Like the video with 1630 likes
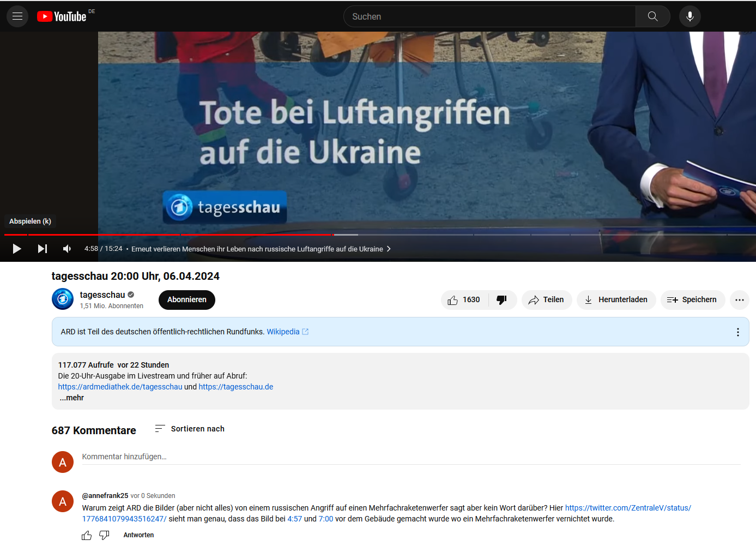 tap(464, 299)
